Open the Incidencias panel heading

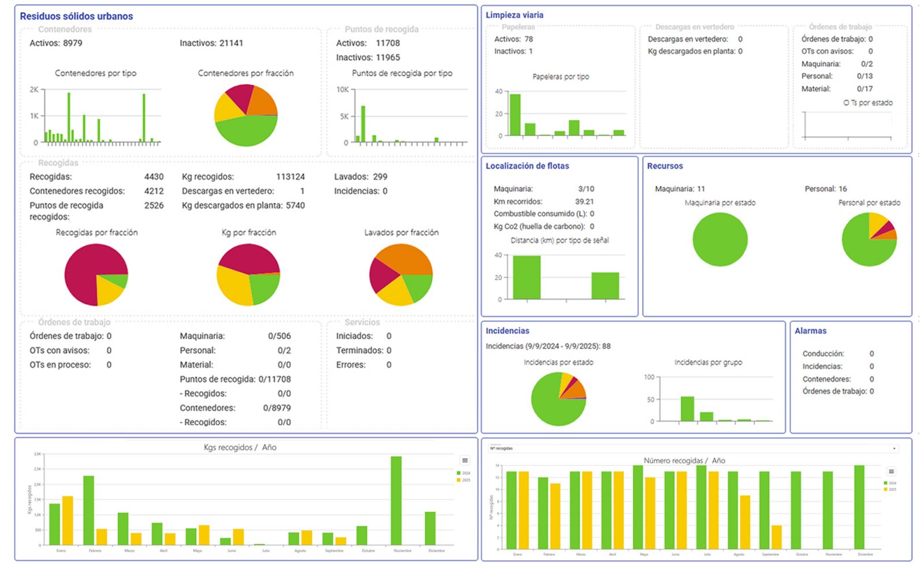507,331
